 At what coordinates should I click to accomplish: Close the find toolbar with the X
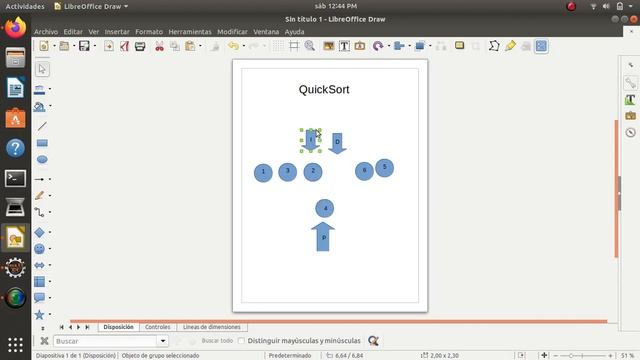point(44,341)
